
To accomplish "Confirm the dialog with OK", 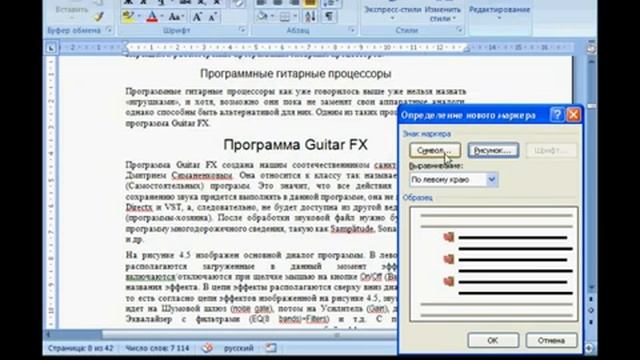I will click(493, 340).
